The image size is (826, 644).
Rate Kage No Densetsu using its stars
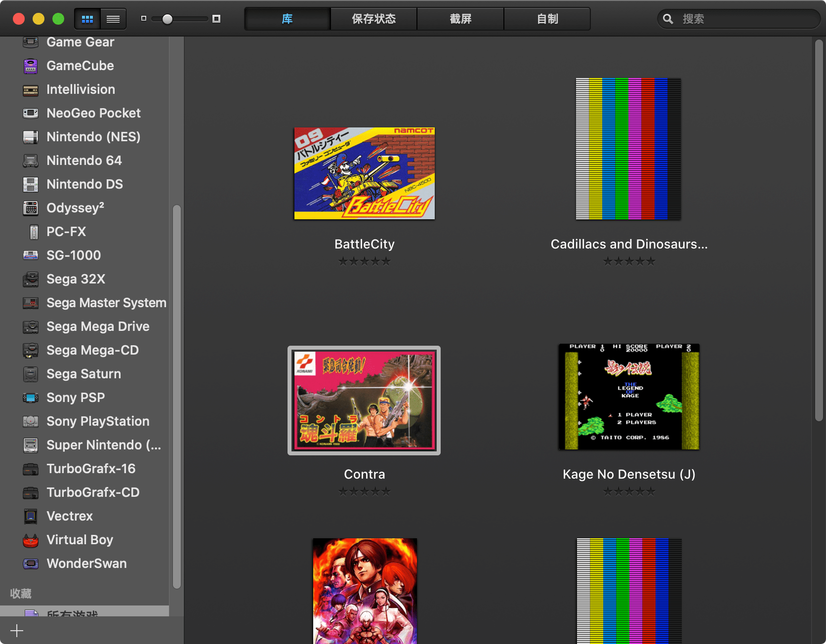(629, 491)
